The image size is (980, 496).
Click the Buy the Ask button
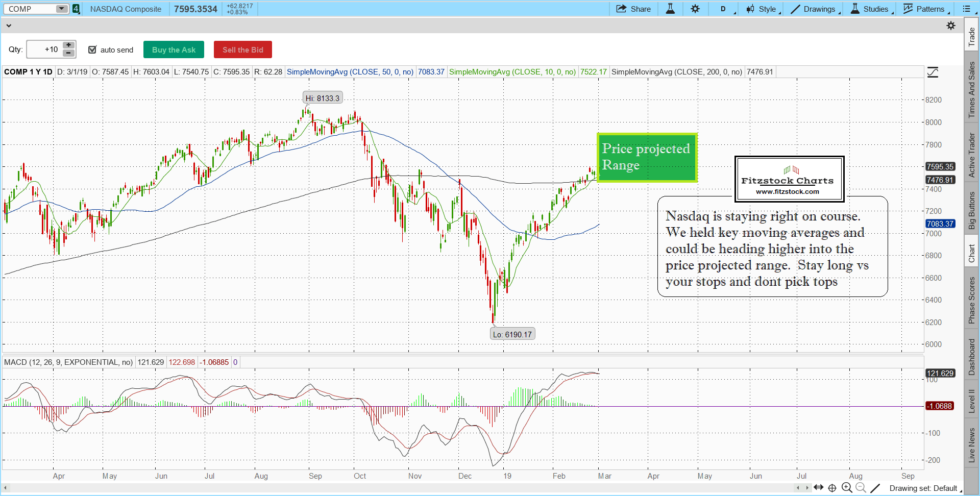click(x=174, y=49)
